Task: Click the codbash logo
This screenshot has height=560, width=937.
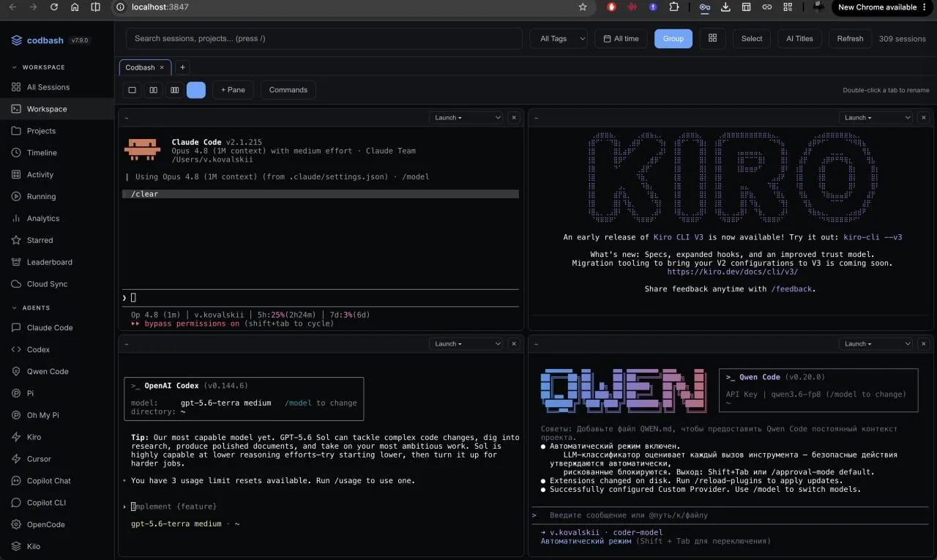Action: point(37,40)
